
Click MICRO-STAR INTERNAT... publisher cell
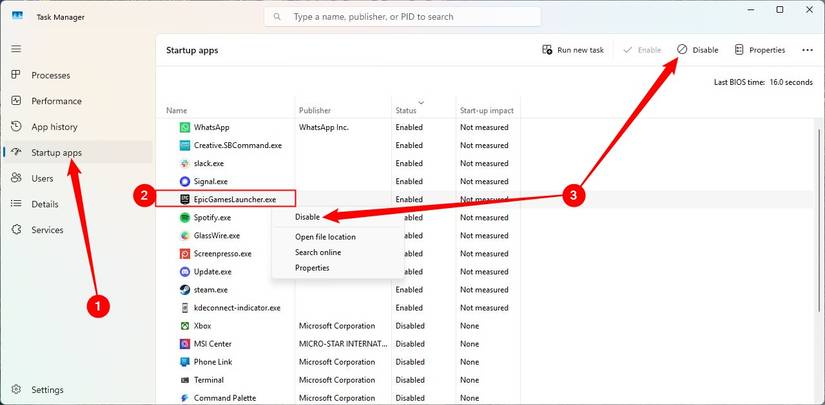click(344, 343)
